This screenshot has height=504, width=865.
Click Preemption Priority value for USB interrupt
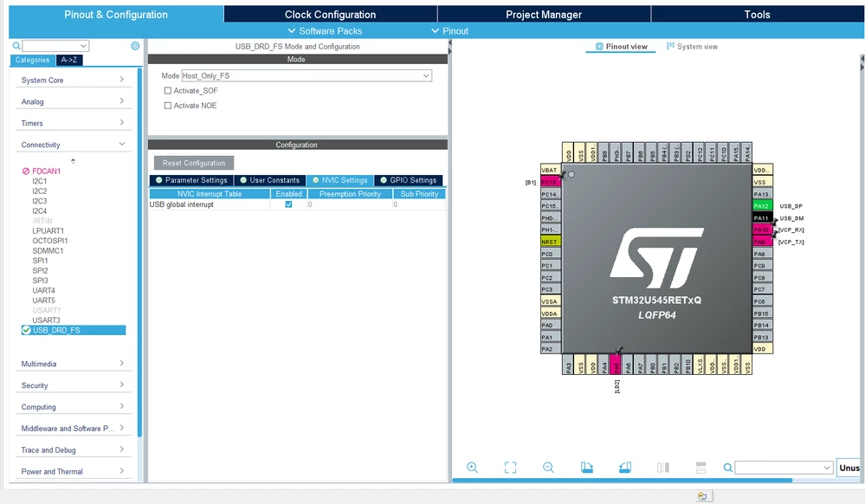click(x=350, y=204)
